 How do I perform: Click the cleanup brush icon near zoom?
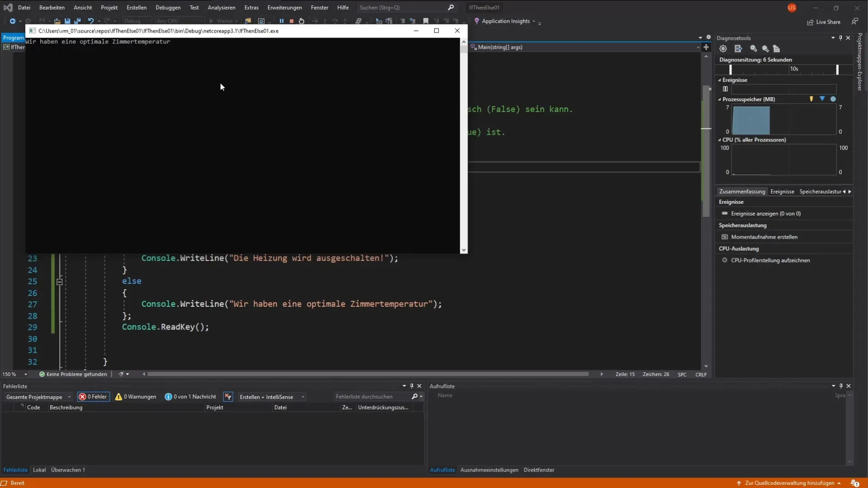point(121,374)
